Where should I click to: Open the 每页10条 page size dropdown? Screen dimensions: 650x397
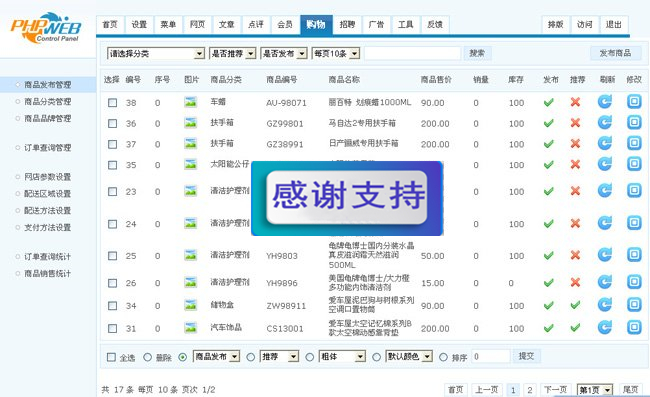(336, 53)
